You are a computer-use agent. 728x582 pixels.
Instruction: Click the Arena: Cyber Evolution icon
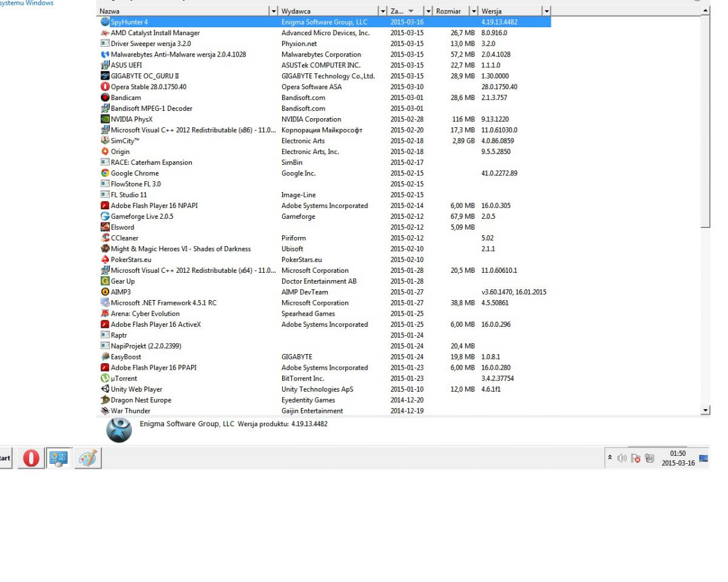pyautogui.click(x=105, y=314)
